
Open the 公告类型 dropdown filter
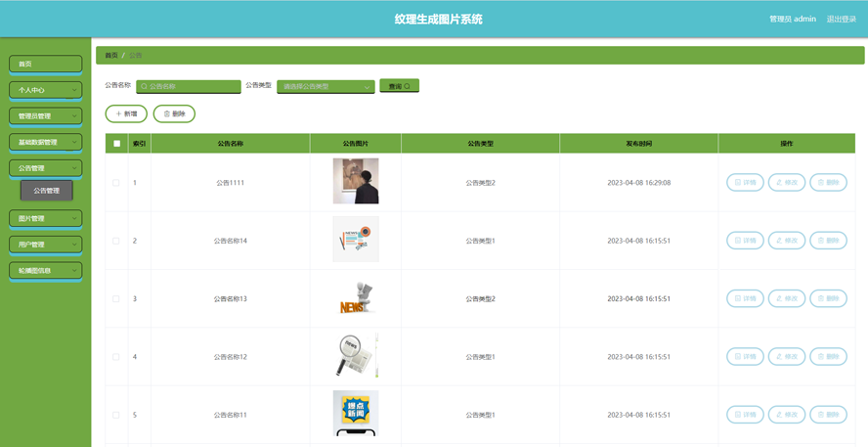[325, 86]
